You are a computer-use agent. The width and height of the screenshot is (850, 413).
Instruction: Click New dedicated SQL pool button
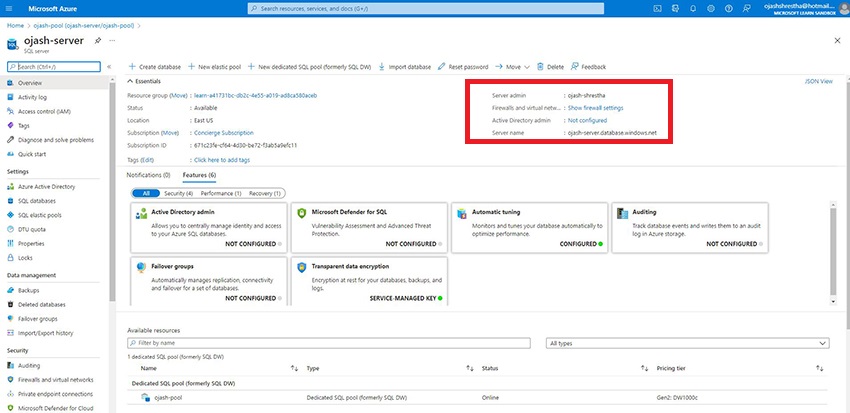coord(309,67)
